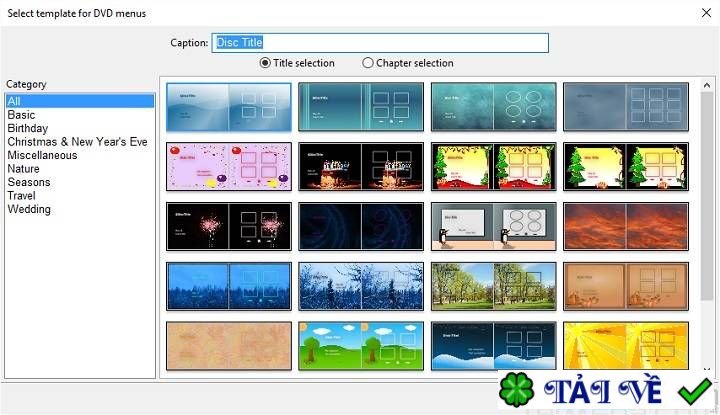Pick the light blue wave template
Screen dimensions: 720x415
tap(229, 107)
